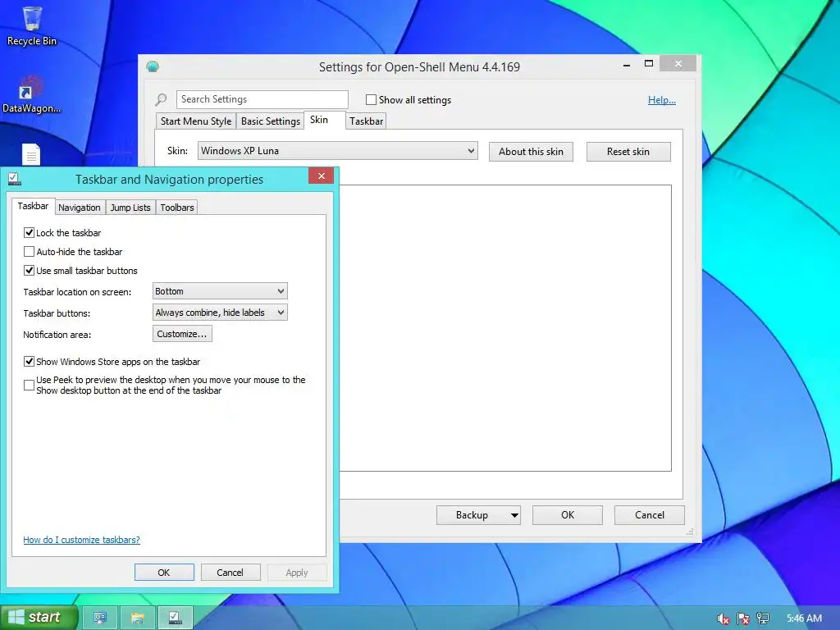Enable Auto-hide the taskbar

29,251
